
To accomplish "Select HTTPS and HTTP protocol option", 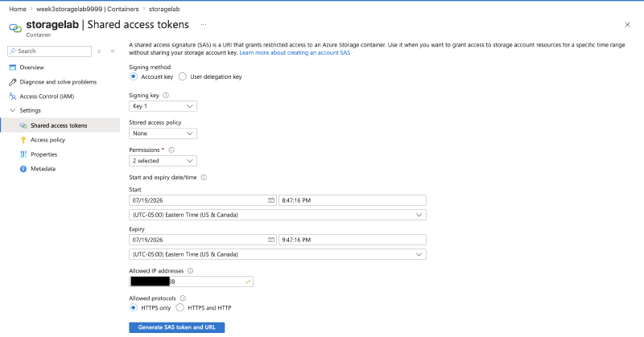I will click(x=180, y=307).
